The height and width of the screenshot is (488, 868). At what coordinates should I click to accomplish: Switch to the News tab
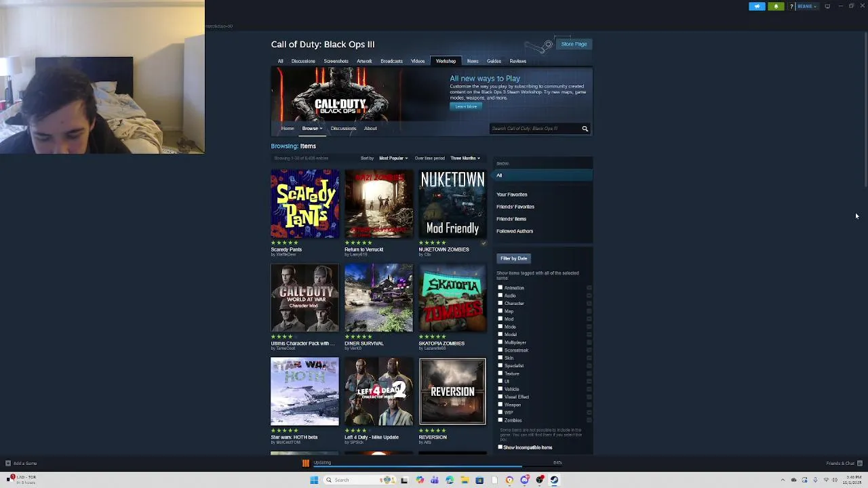point(473,61)
